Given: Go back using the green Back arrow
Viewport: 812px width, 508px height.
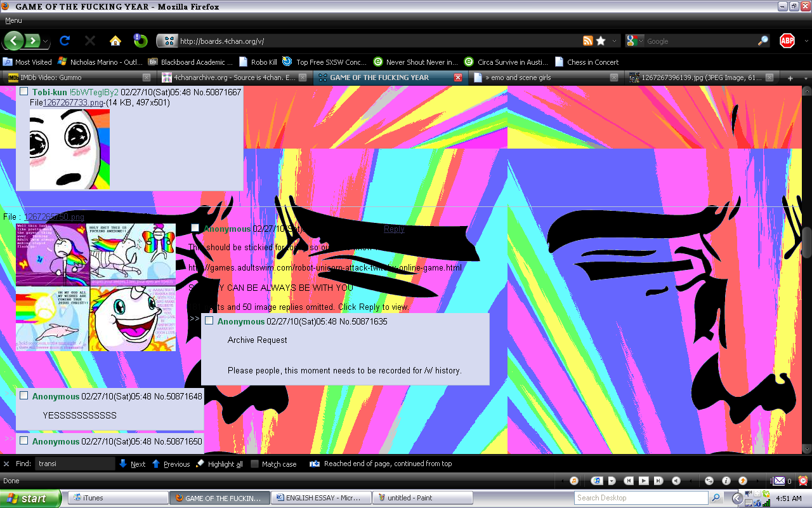Looking at the screenshot, I should pos(14,41).
